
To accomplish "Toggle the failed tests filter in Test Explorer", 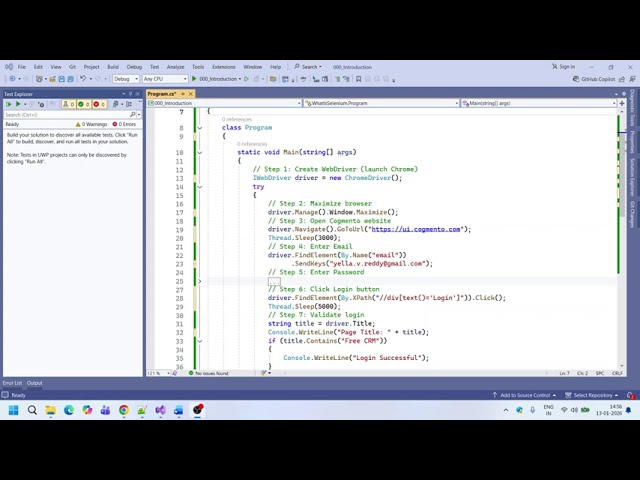I will 99,104.
